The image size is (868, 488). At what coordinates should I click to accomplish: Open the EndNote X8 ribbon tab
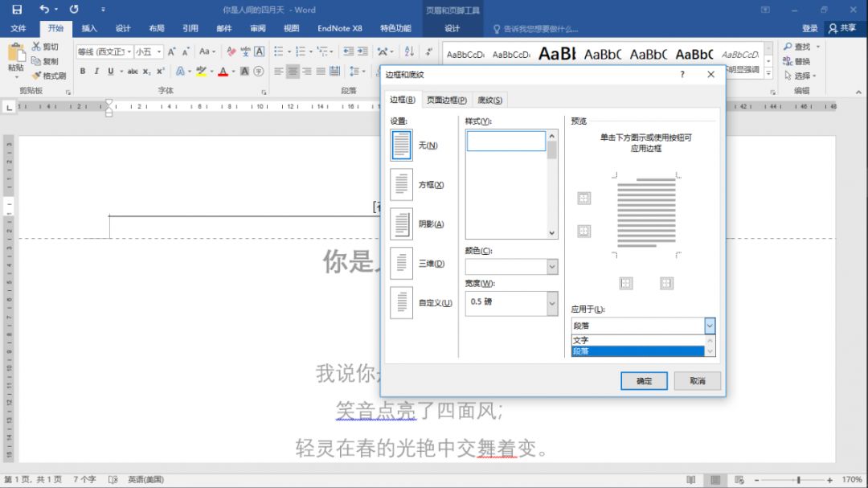[x=340, y=27]
